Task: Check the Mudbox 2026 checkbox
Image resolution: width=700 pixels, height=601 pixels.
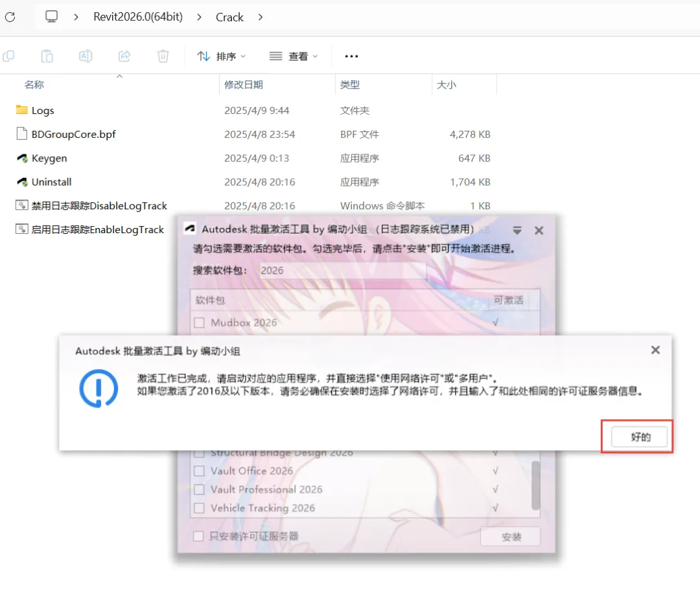Action: click(x=199, y=323)
